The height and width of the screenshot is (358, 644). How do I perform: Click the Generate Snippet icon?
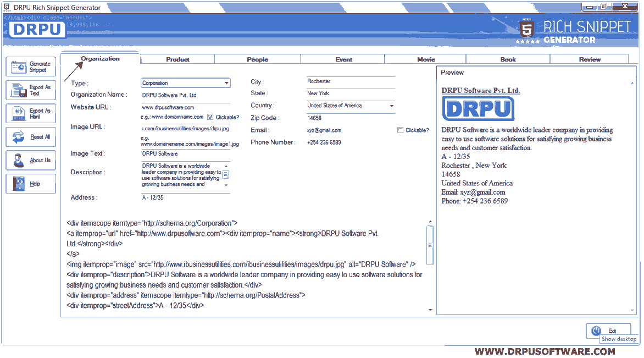19,67
